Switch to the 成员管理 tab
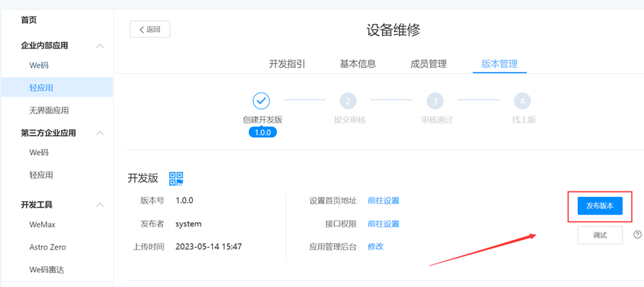 [428, 64]
